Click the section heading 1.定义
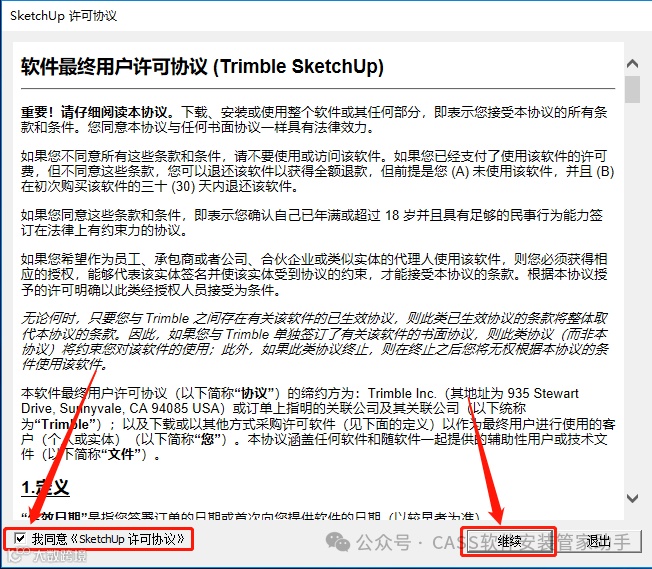Viewport: 652px width, 569px height. (45, 487)
